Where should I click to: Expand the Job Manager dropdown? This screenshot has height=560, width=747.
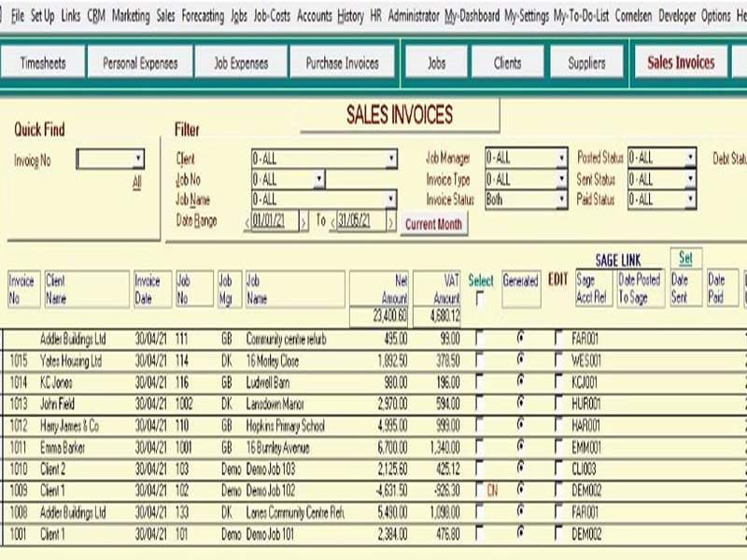[562, 157]
